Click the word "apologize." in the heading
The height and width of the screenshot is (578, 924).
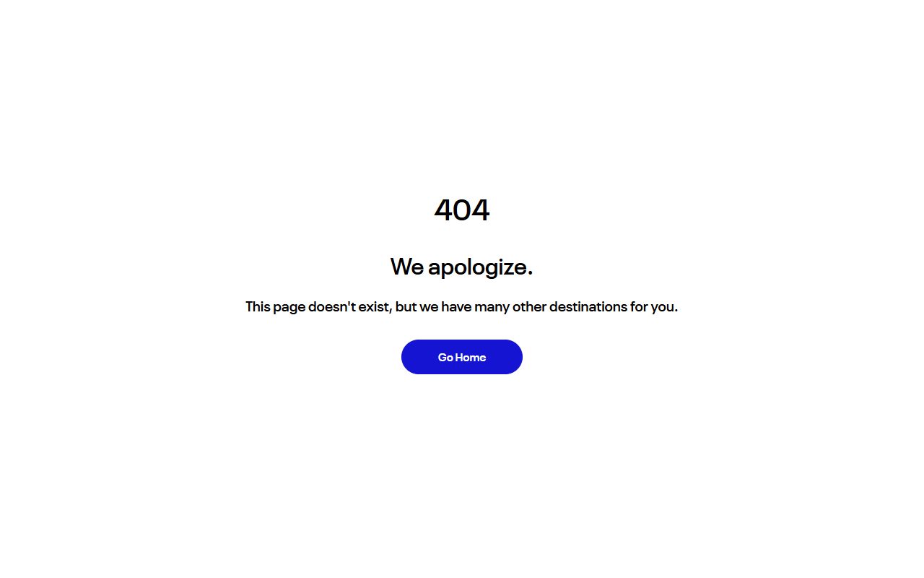point(481,268)
